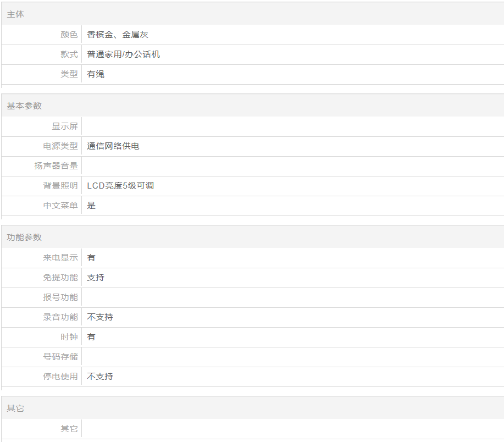Click the 普通家用/办公话机 style value
The height and width of the screenshot is (442, 504).
click(123, 54)
